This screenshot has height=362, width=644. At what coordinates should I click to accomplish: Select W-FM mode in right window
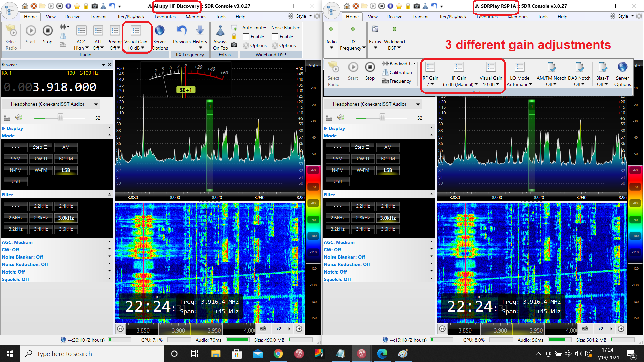[x=363, y=170]
